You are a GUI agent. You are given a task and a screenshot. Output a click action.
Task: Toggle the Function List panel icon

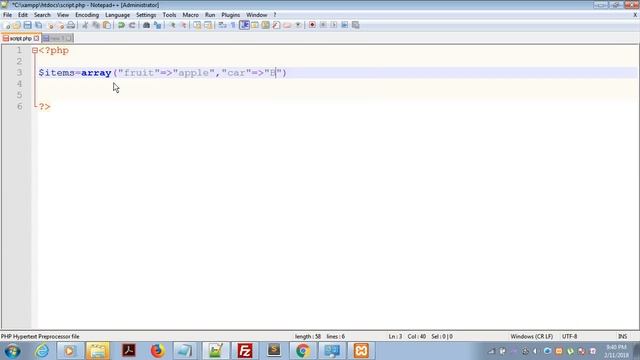276,25
